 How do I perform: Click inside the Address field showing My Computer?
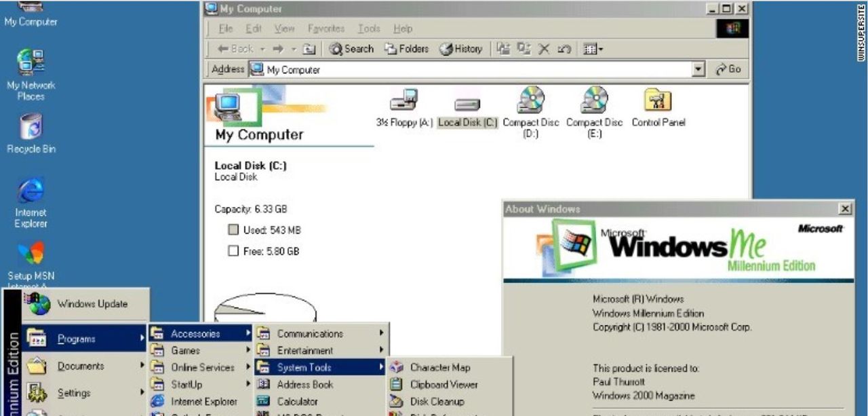475,69
